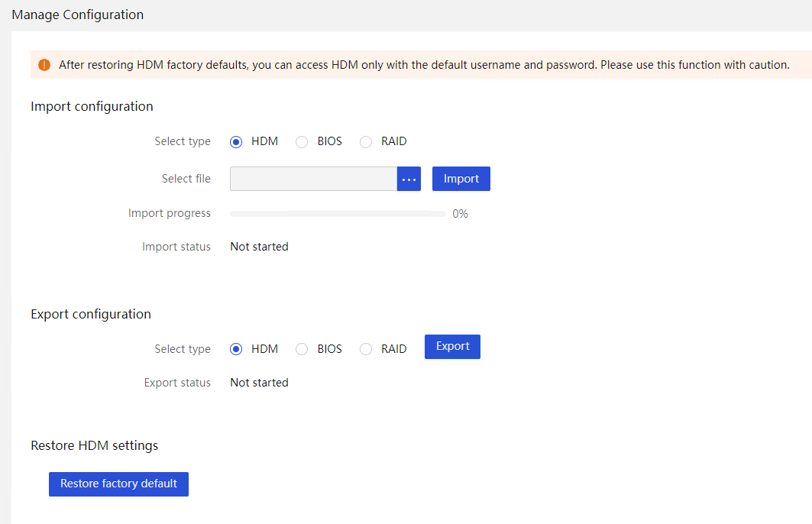Viewport: 812px width, 524px height.
Task: Click the Import configuration section heading
Action: point(92,107)
